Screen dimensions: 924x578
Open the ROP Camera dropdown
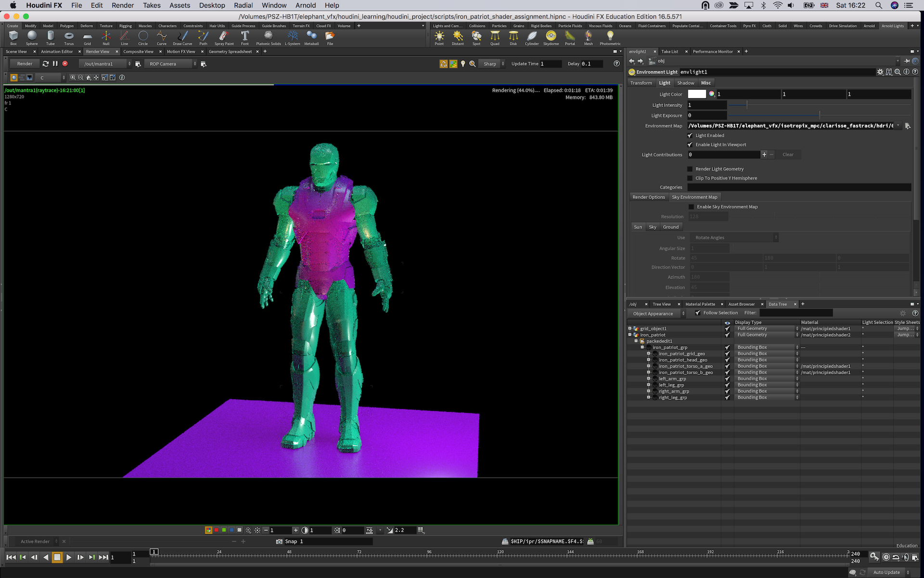click(x=171, y=64)
